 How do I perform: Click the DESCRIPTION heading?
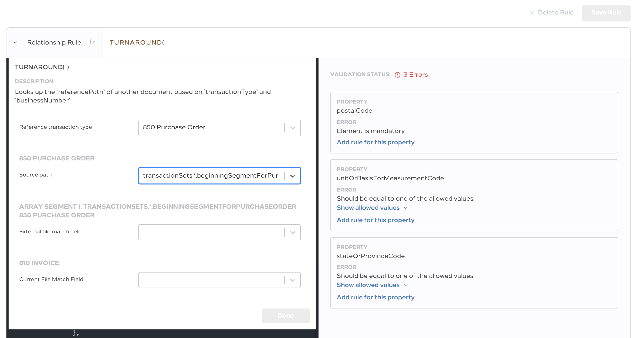click(x=34, y=81)
